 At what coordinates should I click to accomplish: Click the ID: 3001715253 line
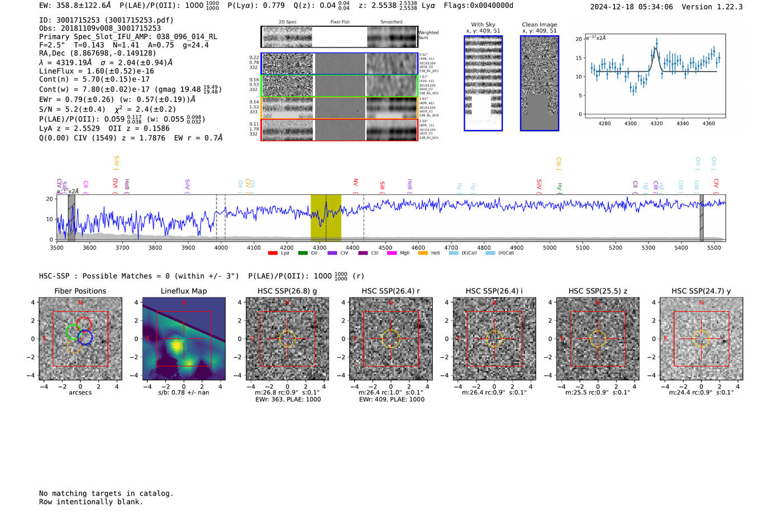coord(106,20)
